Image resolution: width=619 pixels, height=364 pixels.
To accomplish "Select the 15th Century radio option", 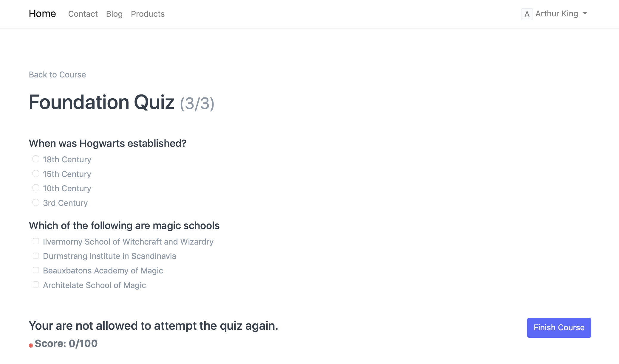I will coord(36,174).
